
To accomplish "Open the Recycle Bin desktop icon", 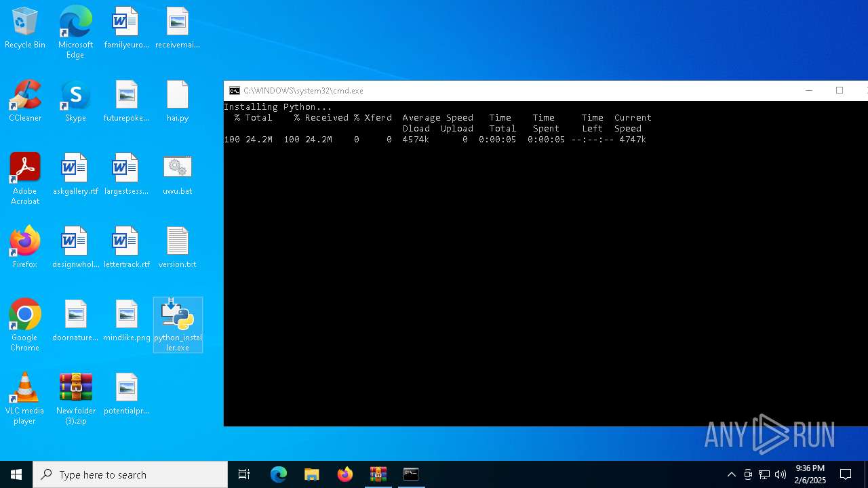I will point(25,28).
